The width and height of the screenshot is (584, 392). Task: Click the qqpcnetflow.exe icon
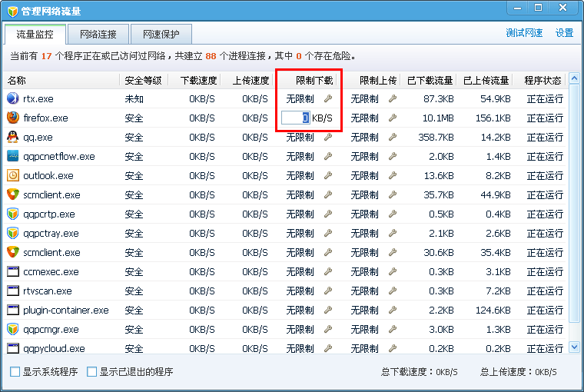pos(12,156)
